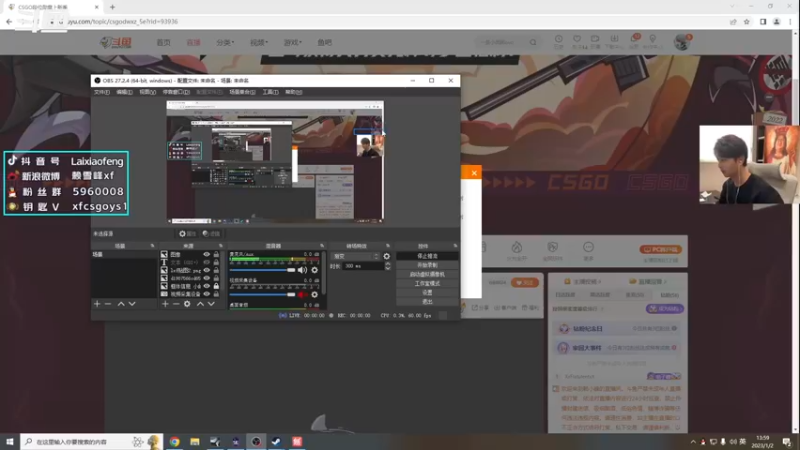Open the OBS File menu
Screen dimensions: 800x450
coord(102,92)
